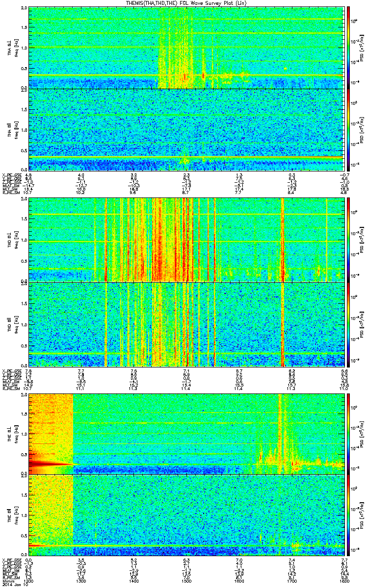This screenshot has height=588, width=368.
Task: Click the "1500" time tick label at the bottom
Action: coord(186,581)
